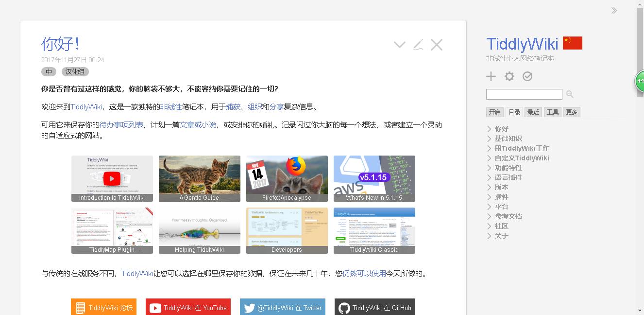
Task: Open the TiddlyWiki Classic thumbnail
Action: click(x=374, y=230)
